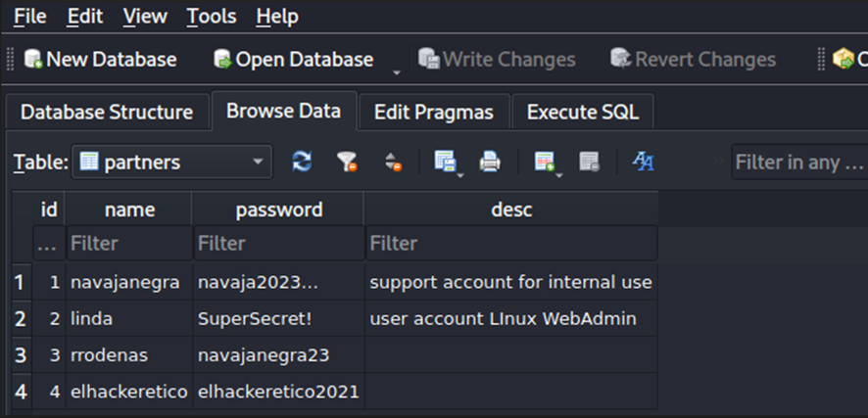Viewport: 868px width, 418px height.
Task: Open the Tools menu
Action: pos(212,17)
